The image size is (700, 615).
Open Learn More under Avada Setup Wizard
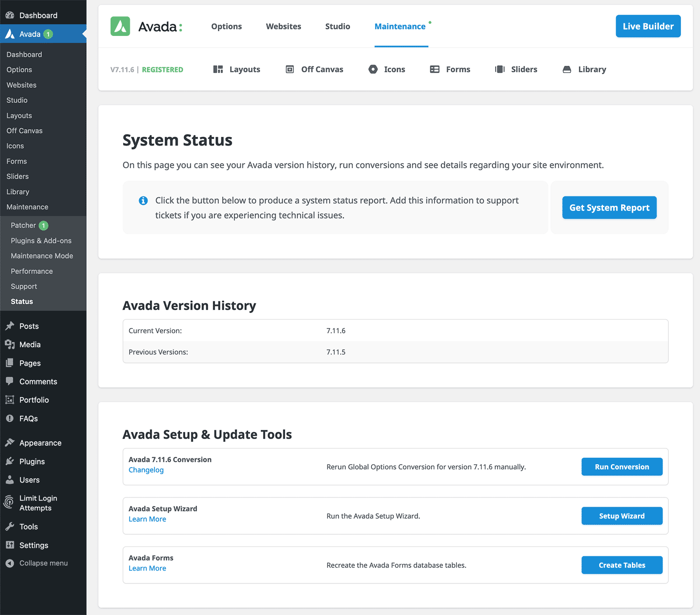pyautogui.click(x=147, y=519)
